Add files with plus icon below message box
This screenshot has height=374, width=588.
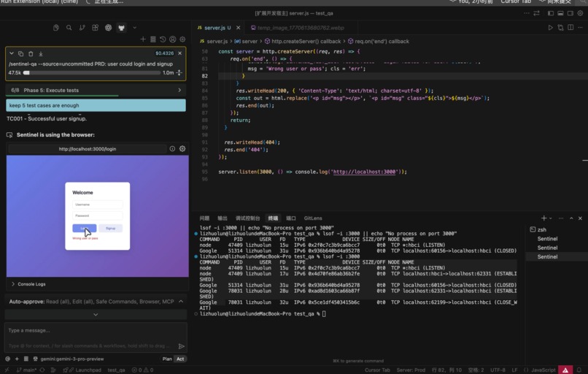[17, 359]
